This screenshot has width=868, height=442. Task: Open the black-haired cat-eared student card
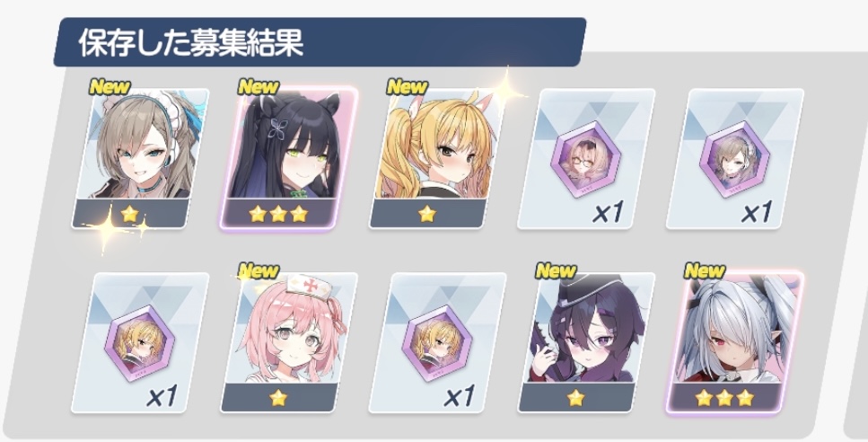point(288,158)
